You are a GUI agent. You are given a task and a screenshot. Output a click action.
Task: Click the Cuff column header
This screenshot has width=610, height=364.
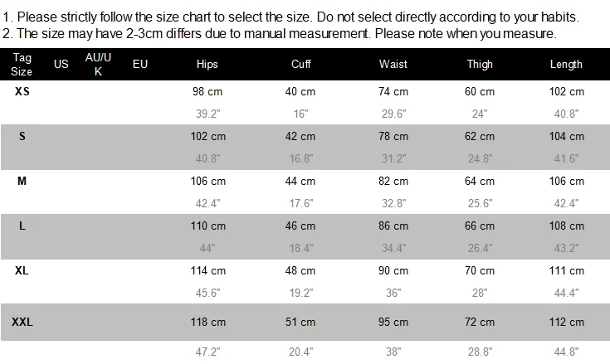(x=301, y=64)
